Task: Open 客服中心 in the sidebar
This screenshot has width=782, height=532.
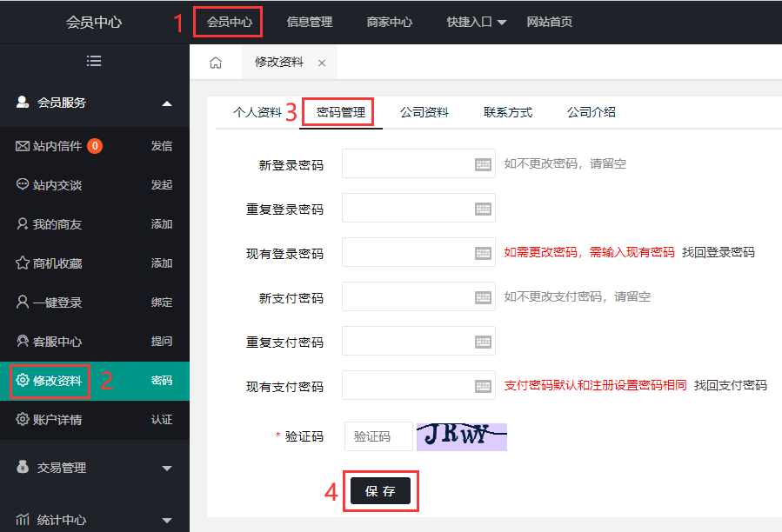Action: 57,342
